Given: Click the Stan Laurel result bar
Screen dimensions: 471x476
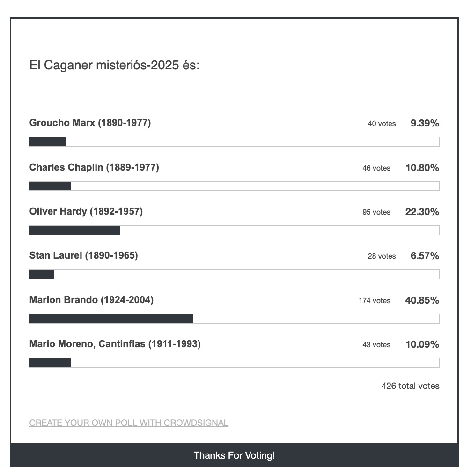Looking at the screenshot, I should pyautogui.click(x=234, y=275).
